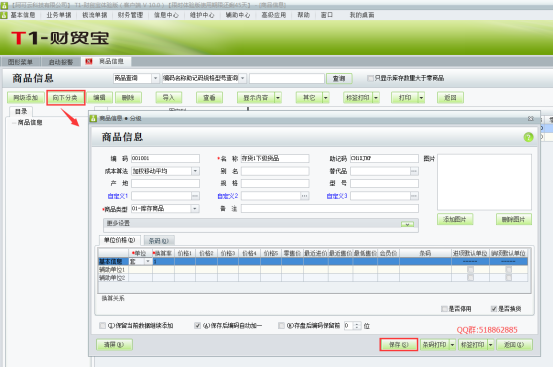Select 商品信息 tree node
Screen dimensions: 553x368
click(x=30, y=122)
